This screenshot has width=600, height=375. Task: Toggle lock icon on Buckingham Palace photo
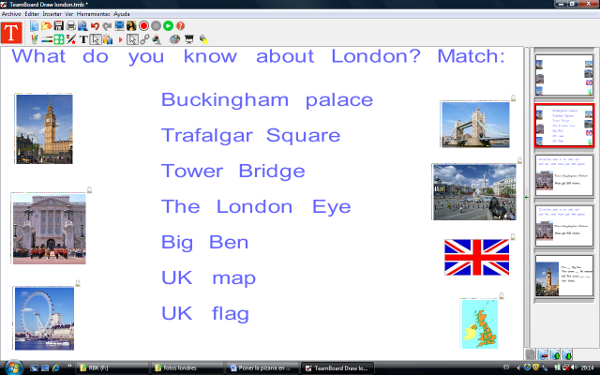pos(90,190)
